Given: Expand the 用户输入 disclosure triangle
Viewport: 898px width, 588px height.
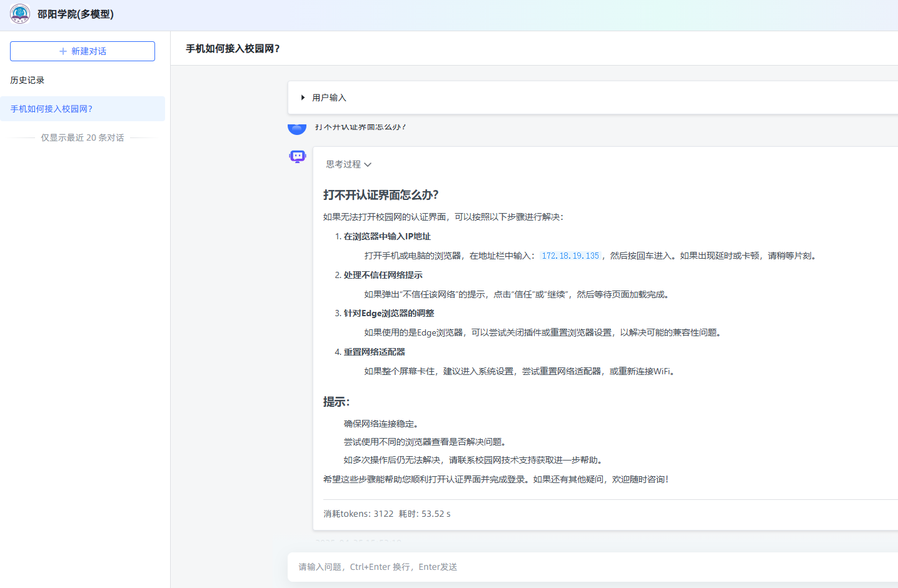Looking at the screenshot, I should [x=303, y=97].
